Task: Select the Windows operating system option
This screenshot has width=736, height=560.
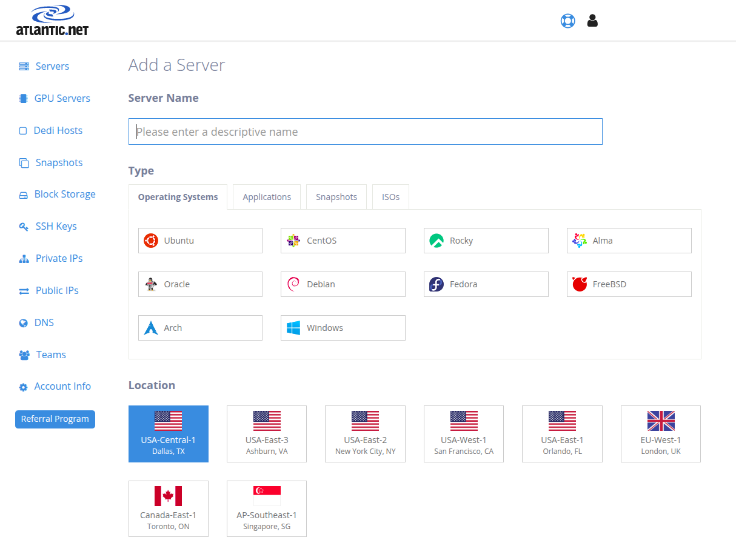Action: point(343,328)
